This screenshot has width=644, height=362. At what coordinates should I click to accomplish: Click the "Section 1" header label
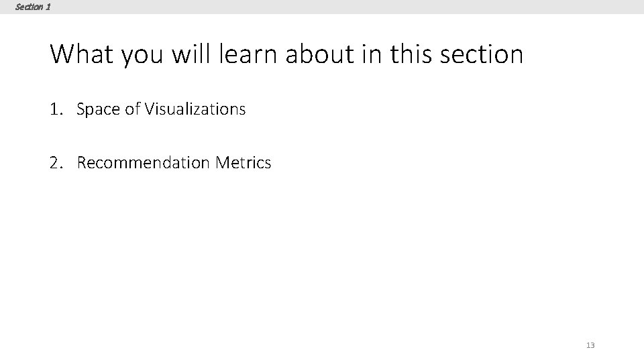tap(33, 7)
